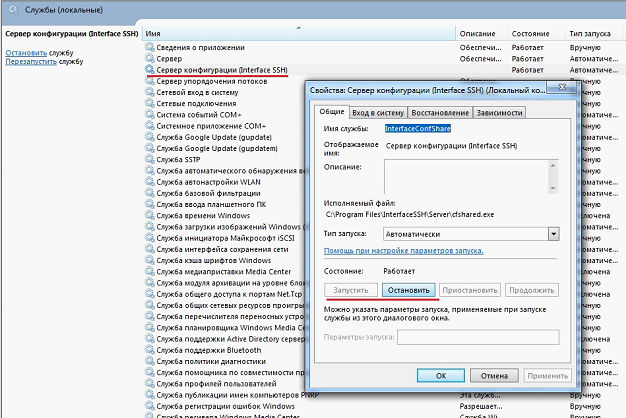The width and height of the screenshot is (626, 418).
Task: Click the Службы (локальные) magnifier gear icon
Action: [8, 8]
